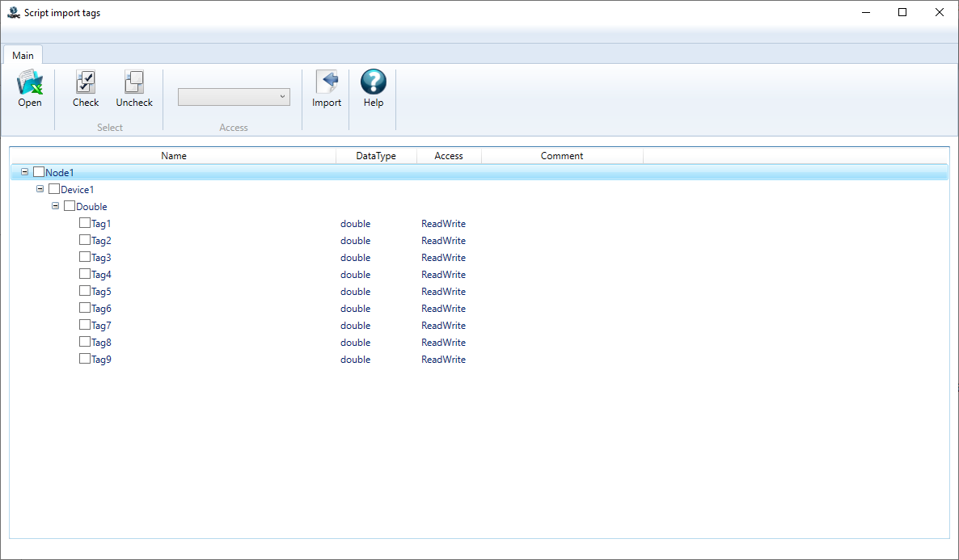The height and width of the screenshot is (560, 959).
Task: Toggle the Double group checkbox
Action: [x=69, y=206]
